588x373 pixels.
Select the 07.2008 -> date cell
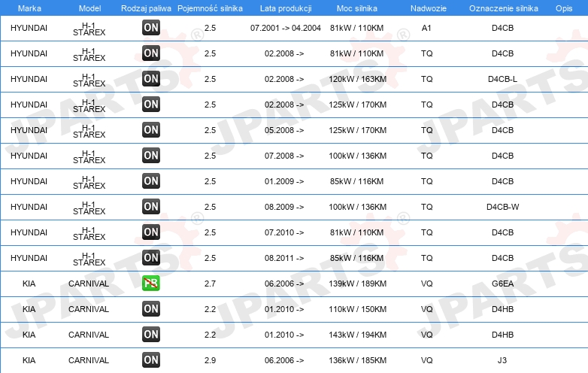pos(284,156)
